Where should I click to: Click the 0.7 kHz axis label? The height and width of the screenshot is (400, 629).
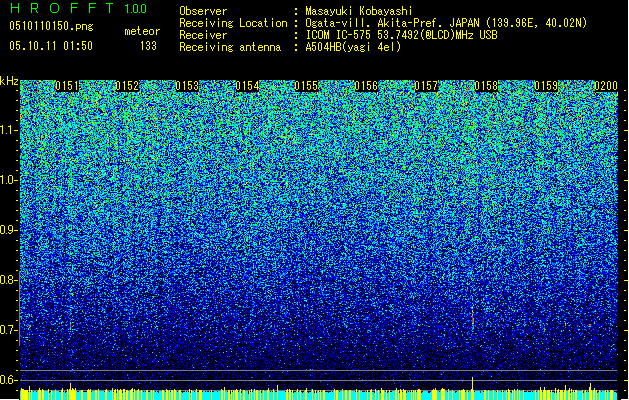pyautogui.click(x=7, y=330)
